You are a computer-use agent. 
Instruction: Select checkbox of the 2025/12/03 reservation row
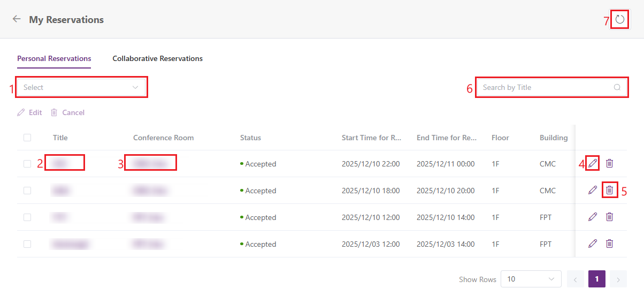(x=27, y=244)
